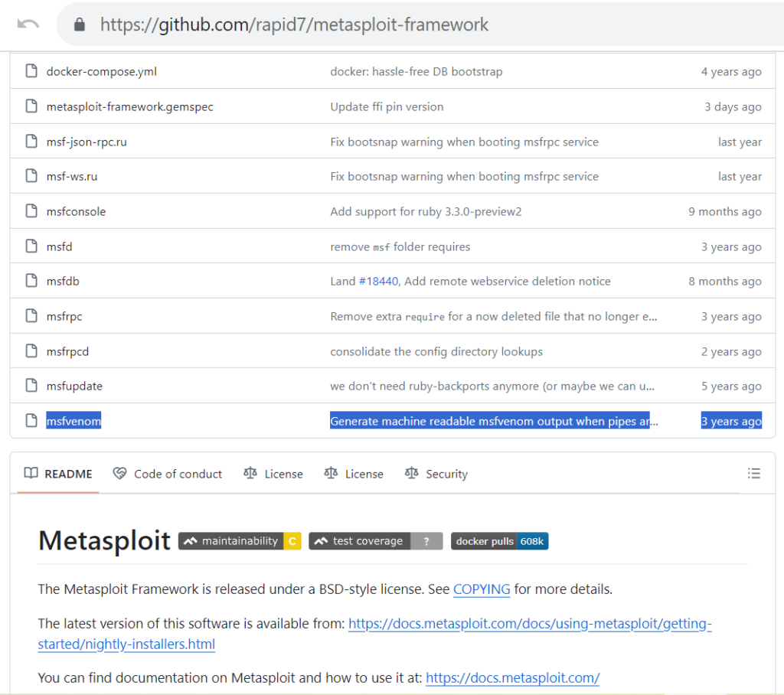Viewport: 784px width, 695px height.
Task: Open the msfrpc file
Action: pos(64,316)
